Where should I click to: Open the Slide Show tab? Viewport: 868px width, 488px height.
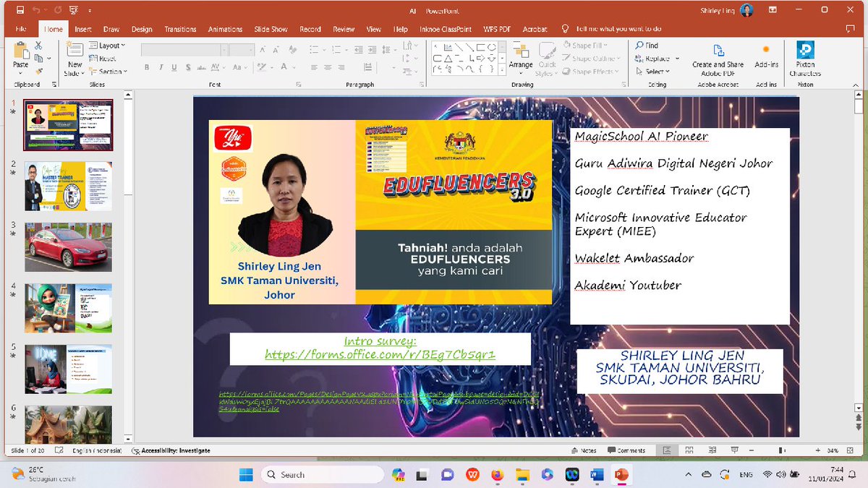click(271, 29)
